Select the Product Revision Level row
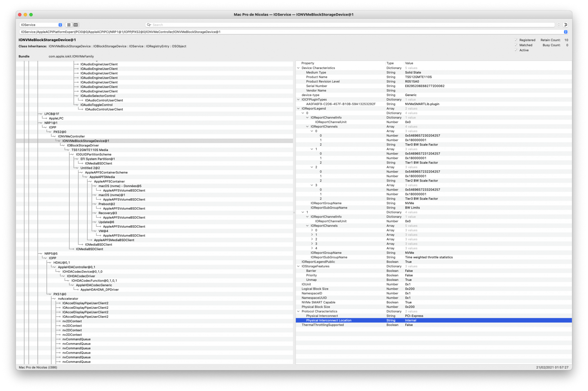The height and width of the screenshot is (391, 588). click(x=434, y=82)
